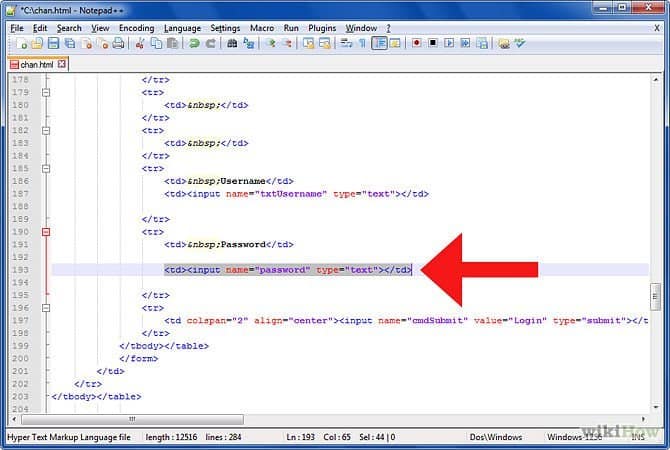The width and height of the screenshot is (670, 450).
Task: Open Replace with the toolbar icon
Action: (x=249, y=43)
